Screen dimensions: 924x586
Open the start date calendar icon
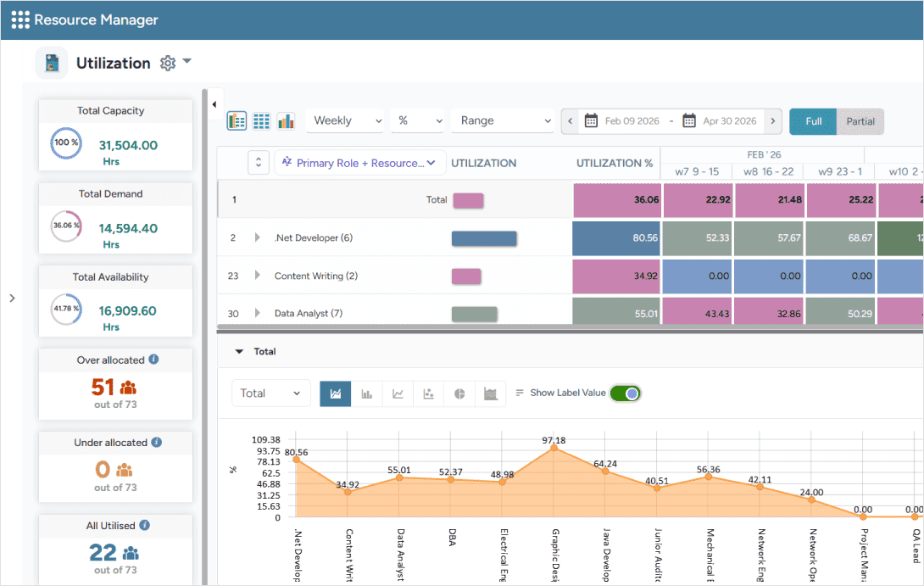590,120
